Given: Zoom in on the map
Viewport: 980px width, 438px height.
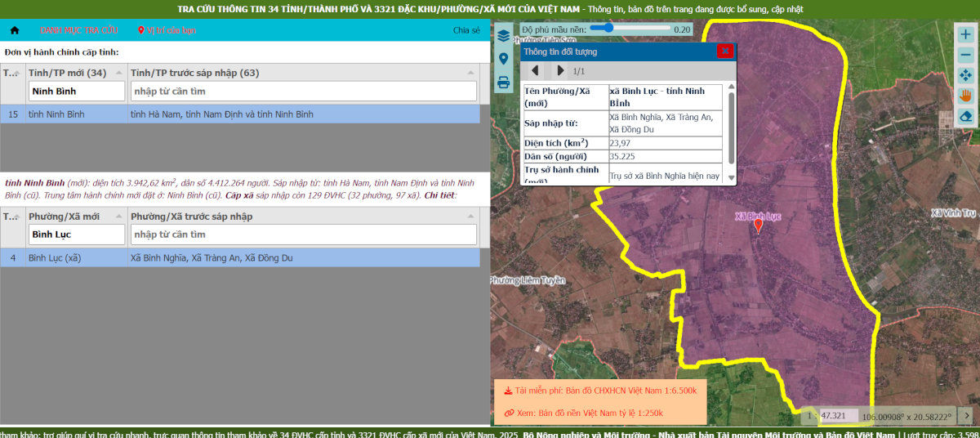Looking at the screenshot, I should pos(965,34).
